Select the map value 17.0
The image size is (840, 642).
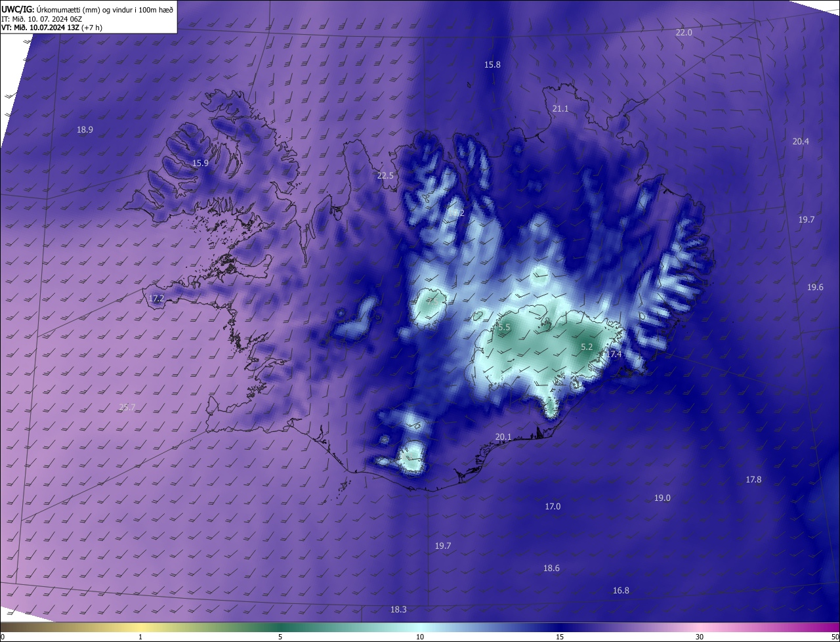coord(553,506)
